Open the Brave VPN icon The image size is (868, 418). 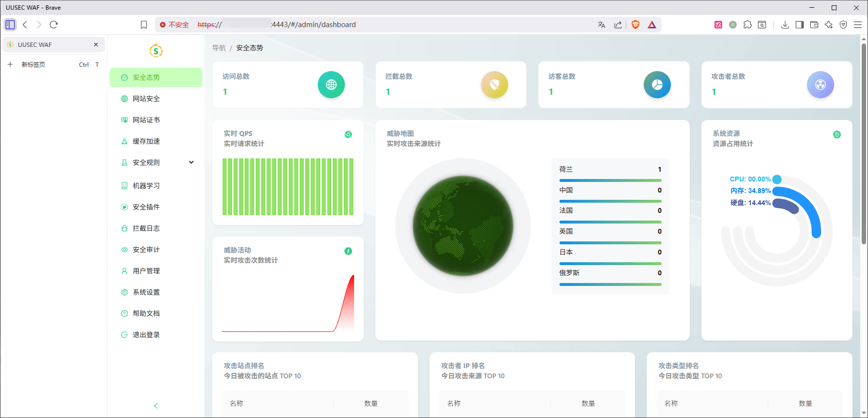tap(843, 25)
